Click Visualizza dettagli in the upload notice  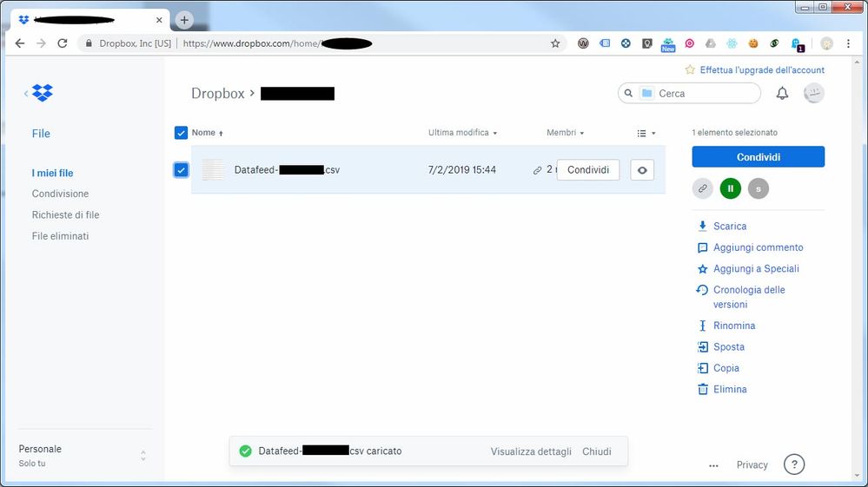tap(531, 451)
